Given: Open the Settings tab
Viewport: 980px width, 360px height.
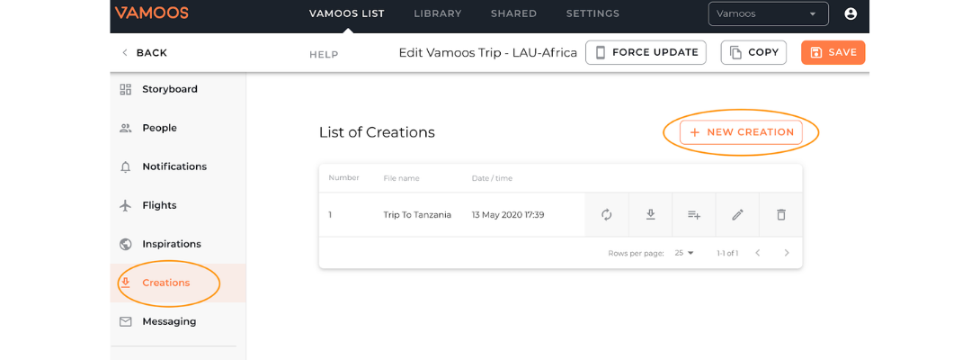Looking at the screenshot, I should point(592,13).
